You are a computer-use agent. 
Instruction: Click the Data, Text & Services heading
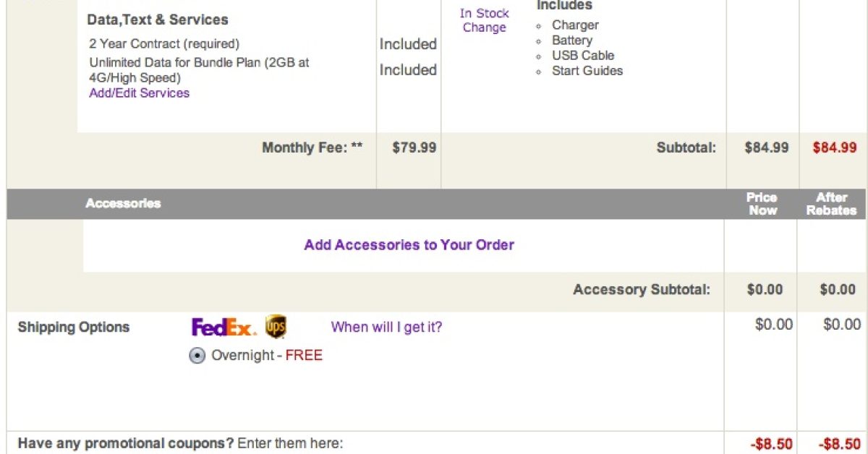(x=158, y=20)
